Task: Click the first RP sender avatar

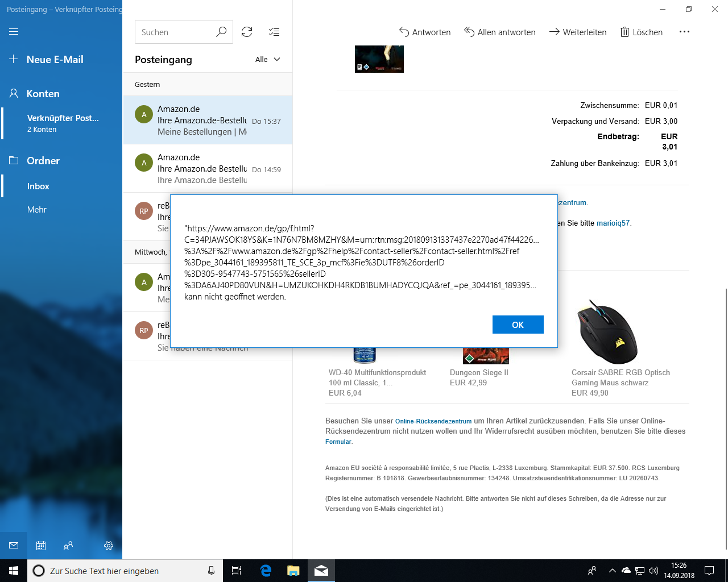Action: 144,211
